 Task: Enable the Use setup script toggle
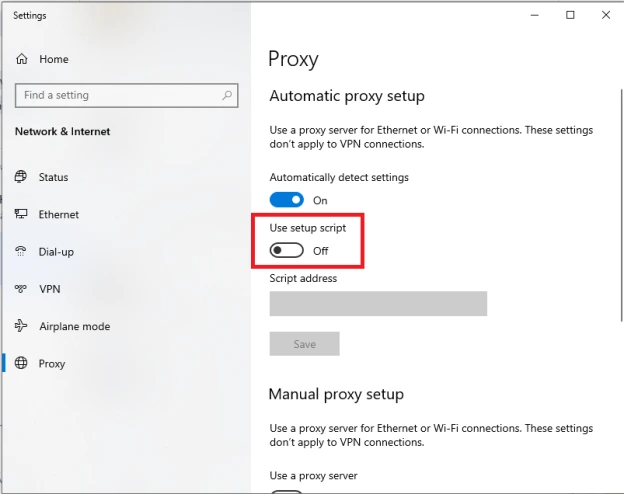coord(287,251)
